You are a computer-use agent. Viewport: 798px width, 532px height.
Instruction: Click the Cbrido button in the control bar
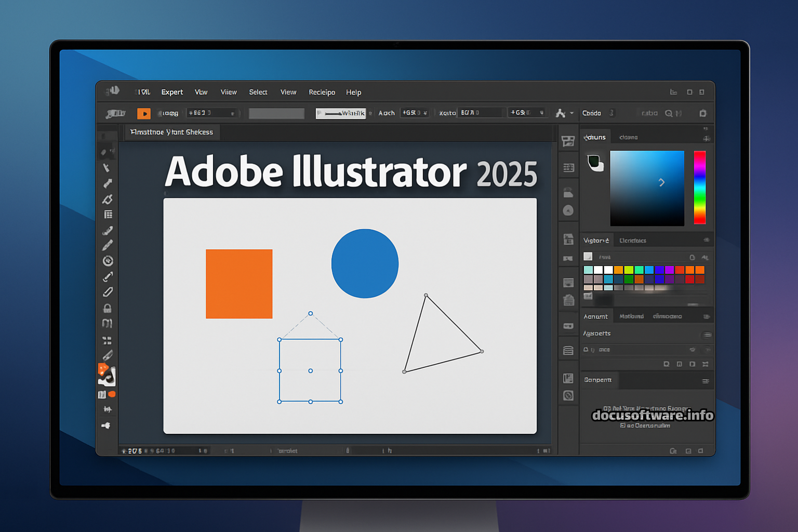pos(591,113)
